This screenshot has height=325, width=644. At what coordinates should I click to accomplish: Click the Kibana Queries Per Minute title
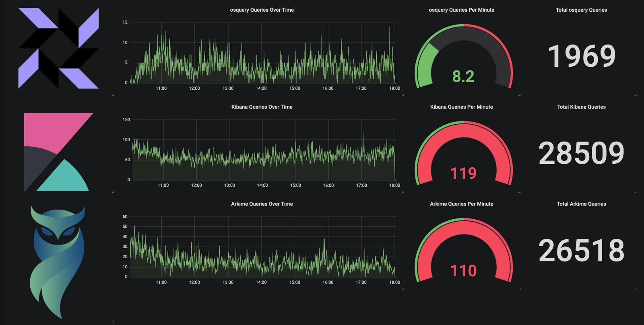pyautogui.click(x=462, y=107)
